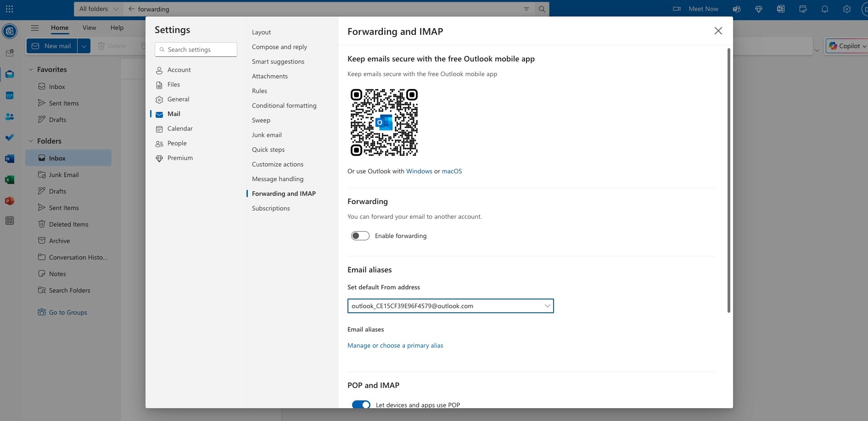Image resolution: width=868 pixels, height=421 pixels.
Task: Switch to the Home tab
Action: (x=60, y=28)
